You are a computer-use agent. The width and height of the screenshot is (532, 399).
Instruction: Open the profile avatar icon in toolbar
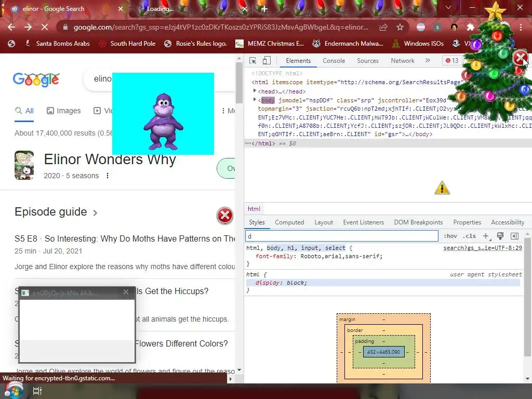click(454, 27)
